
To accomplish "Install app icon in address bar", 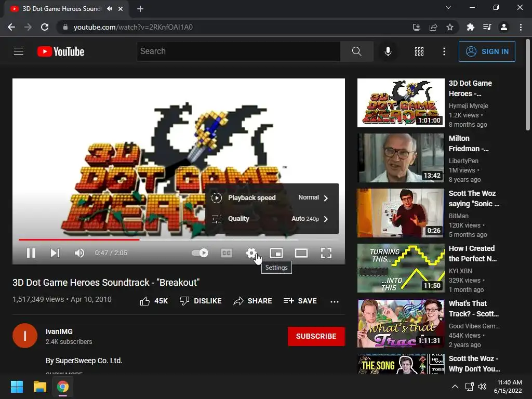I will click(x=416, y=27).
